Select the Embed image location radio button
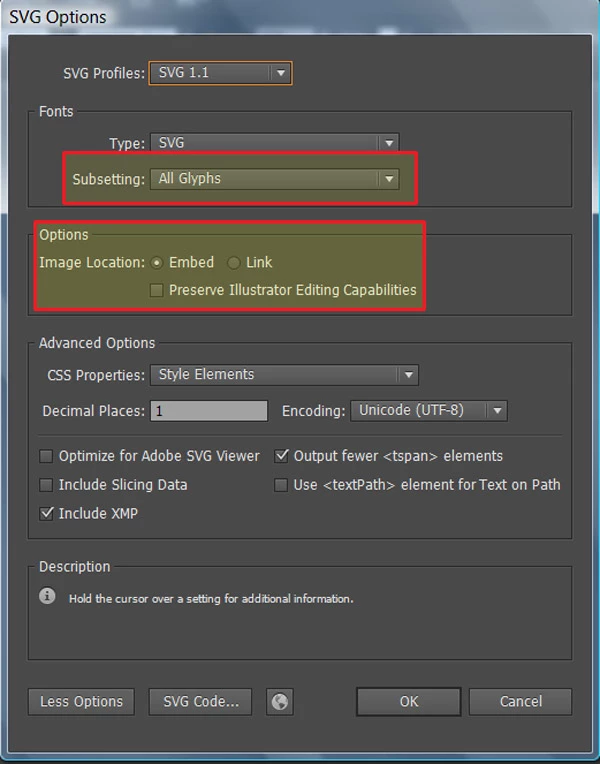 point(156,263)
